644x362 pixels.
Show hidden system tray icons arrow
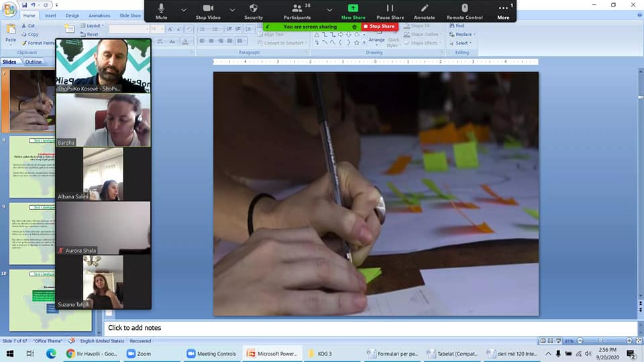(x=548, y=353)
